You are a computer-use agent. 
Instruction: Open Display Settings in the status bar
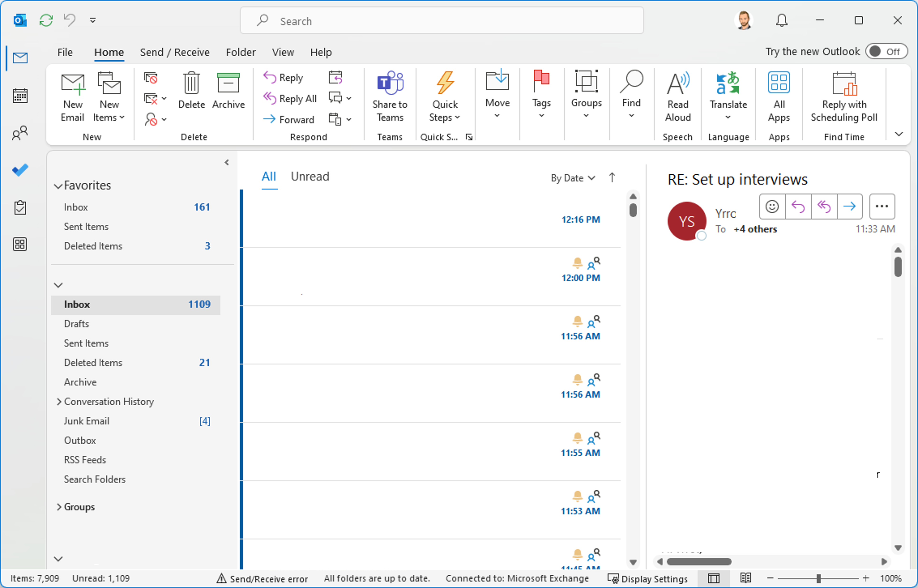(x=647, y=579)
